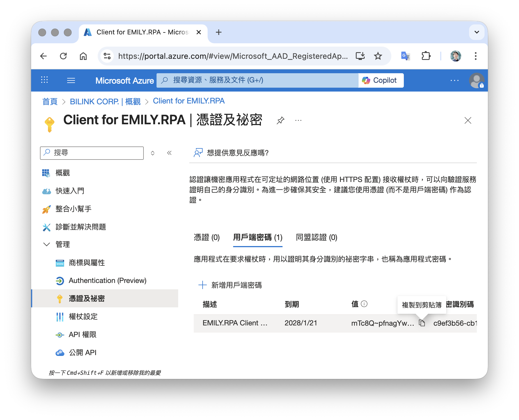The image size is (519, 420).
Task: Bookmark this page with the star icon
Action: (378, 56)
